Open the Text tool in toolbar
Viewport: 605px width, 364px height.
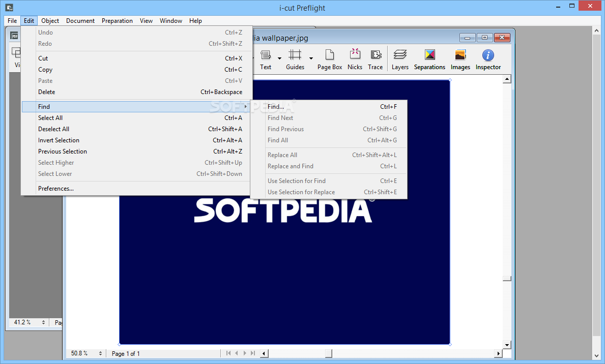pos(266,59)
